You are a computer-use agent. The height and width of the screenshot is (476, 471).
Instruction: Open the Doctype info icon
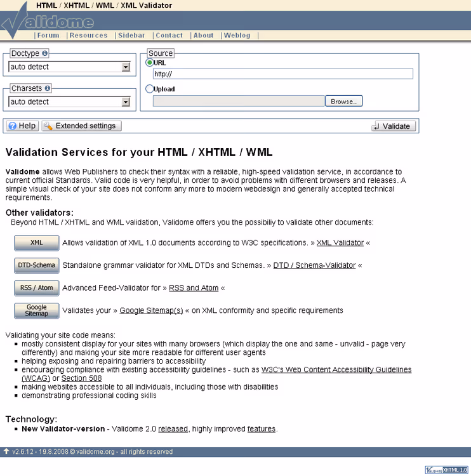(x=45, y=53)
